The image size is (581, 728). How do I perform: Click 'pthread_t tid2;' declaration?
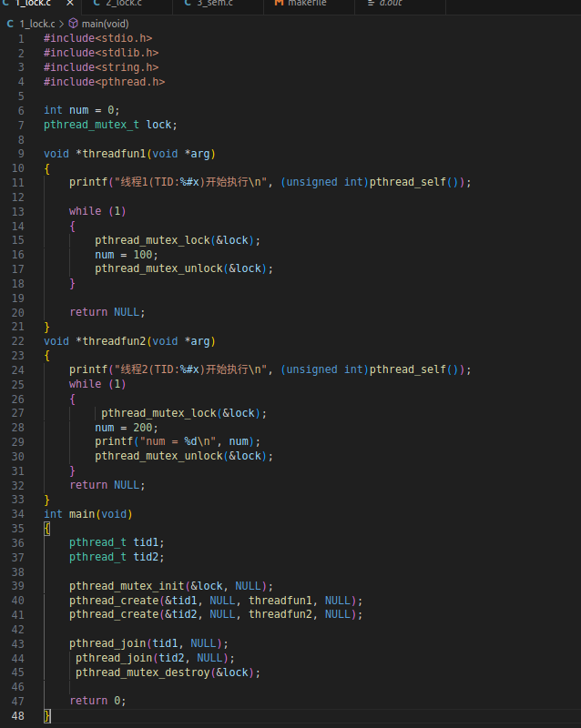[117, 557]
